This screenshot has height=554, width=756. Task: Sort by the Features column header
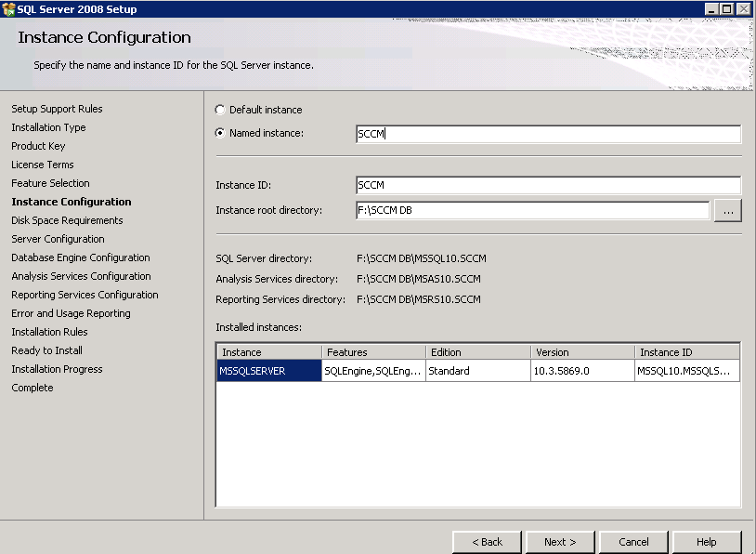click(x=373, y=352)
